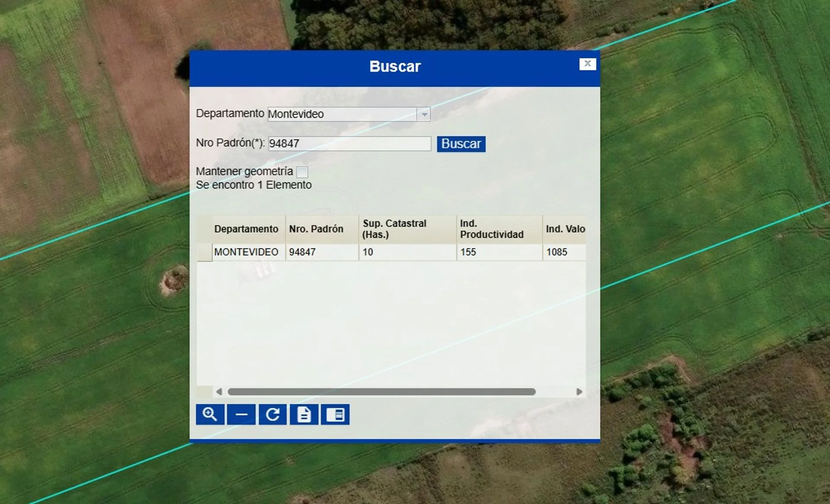Select the 94847 cell in results
The image size is (830, 504).
[x=321, y=252]
